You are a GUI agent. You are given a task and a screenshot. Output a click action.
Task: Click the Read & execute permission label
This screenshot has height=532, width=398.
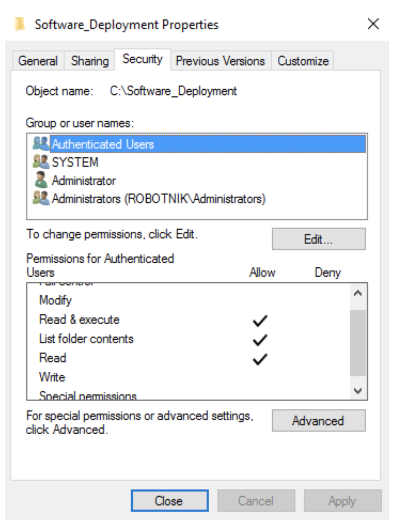coord(79,320)
